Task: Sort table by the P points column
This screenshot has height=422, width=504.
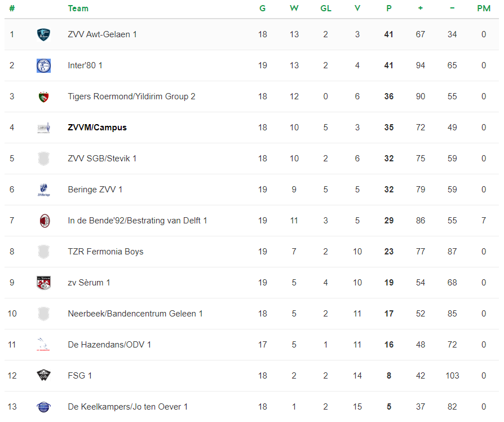Action: (389, 8)
